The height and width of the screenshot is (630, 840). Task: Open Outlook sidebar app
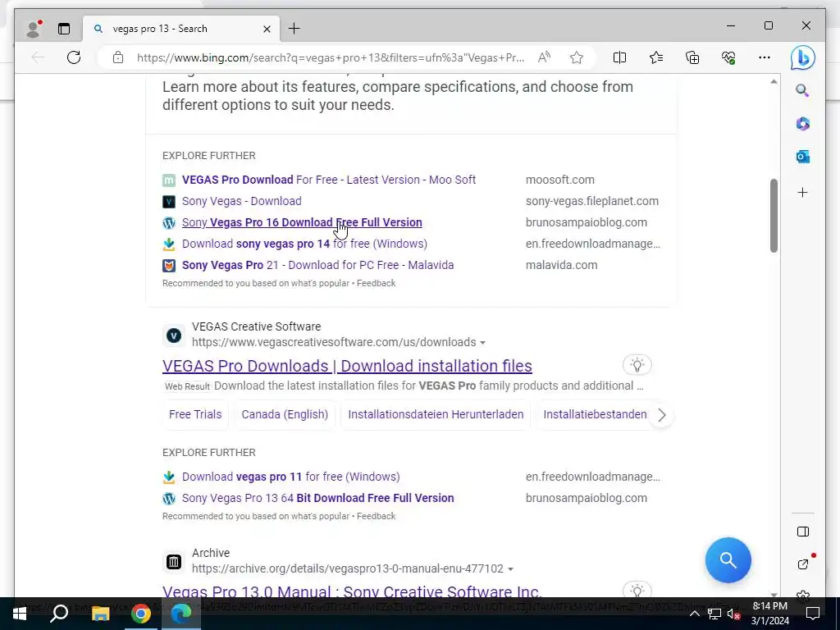click(802, 157)
